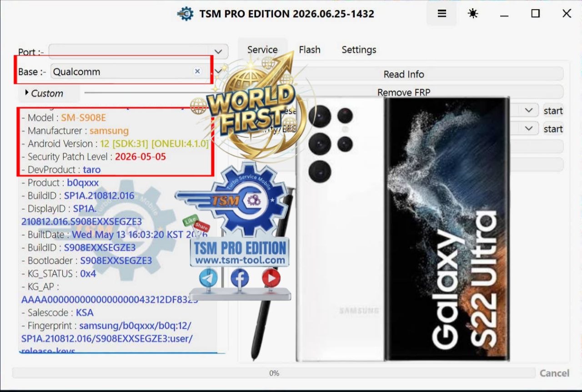Click the upper start button
Viewport: 582px width, 392px height.
(x=553, y=111)
